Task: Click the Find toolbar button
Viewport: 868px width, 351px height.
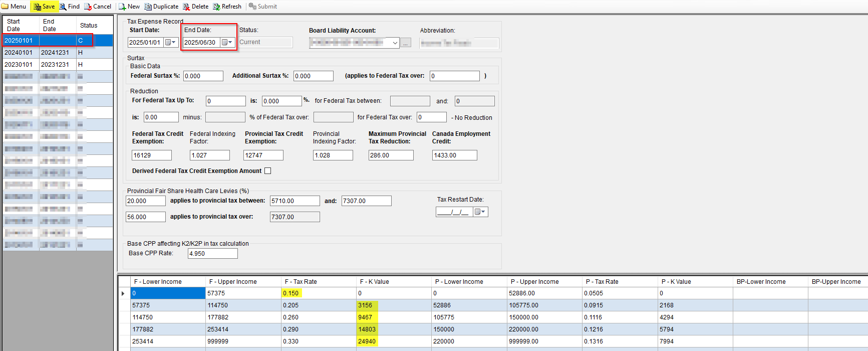Action: pos(70,7)
